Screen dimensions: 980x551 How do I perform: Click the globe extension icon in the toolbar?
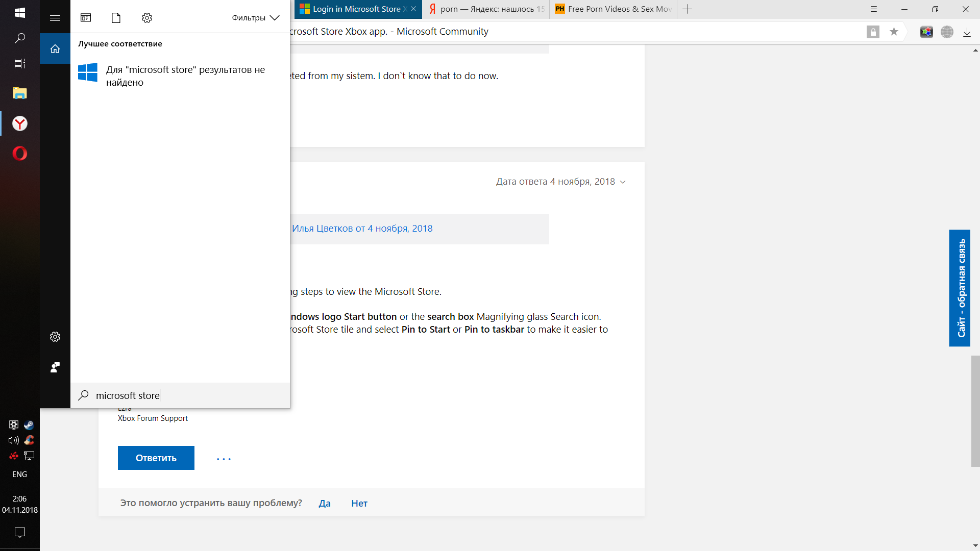pyautogui.click(x=947, y=32)
